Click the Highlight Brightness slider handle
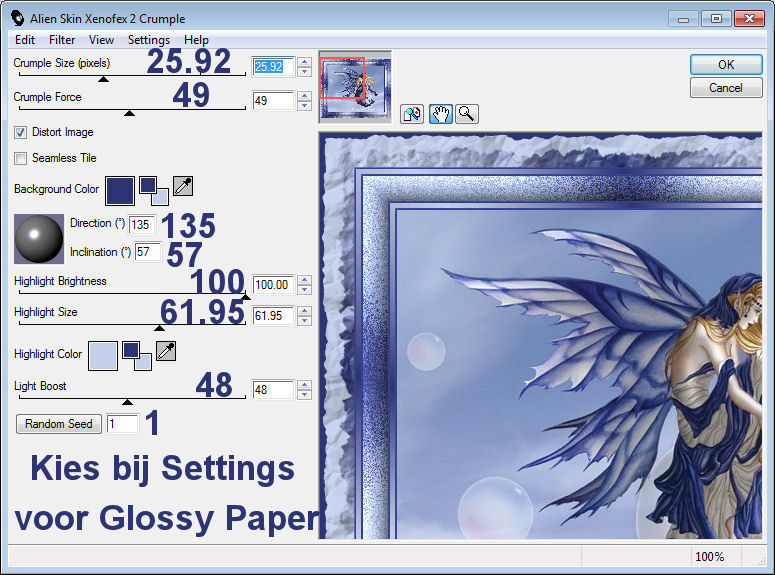The width and height of the screenshot is (775, 575). pos(246,297)
